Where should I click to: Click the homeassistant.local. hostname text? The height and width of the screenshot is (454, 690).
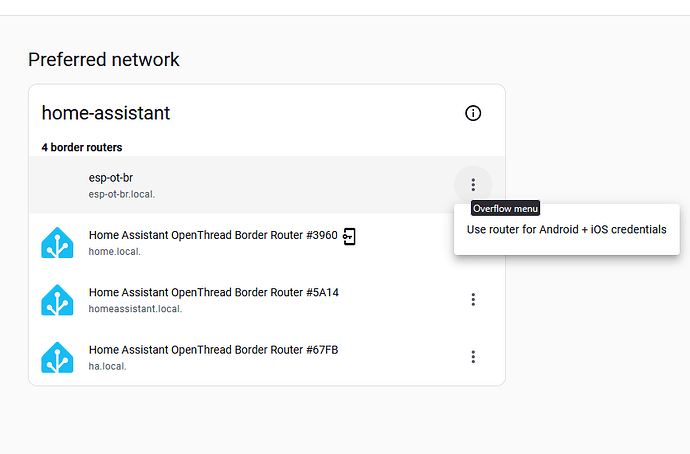click(x=135, y=309)
